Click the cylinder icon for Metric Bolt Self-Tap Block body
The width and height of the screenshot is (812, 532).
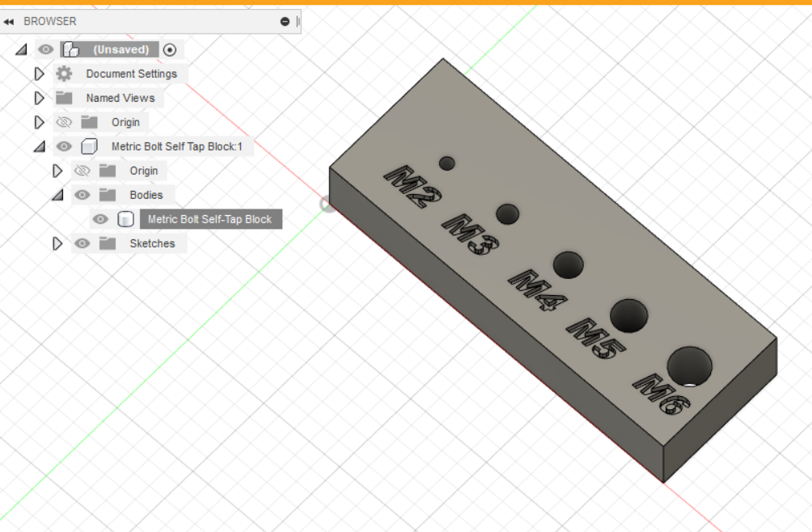click(125, 218)
